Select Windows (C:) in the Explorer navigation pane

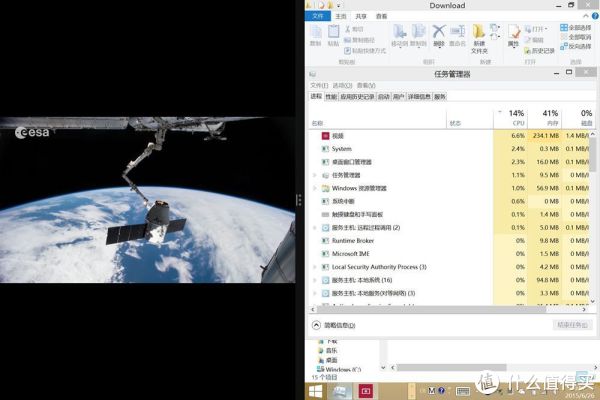coord(339,369)
